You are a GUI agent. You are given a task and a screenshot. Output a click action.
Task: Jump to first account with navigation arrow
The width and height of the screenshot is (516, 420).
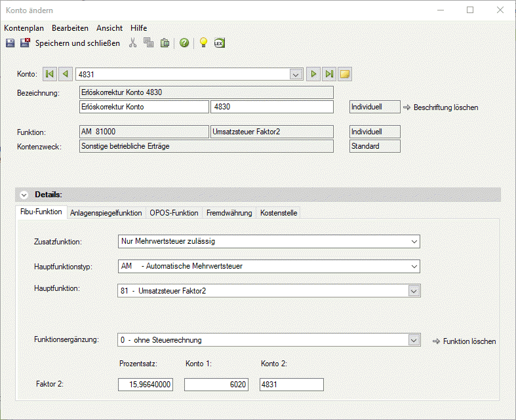point(50,74)
